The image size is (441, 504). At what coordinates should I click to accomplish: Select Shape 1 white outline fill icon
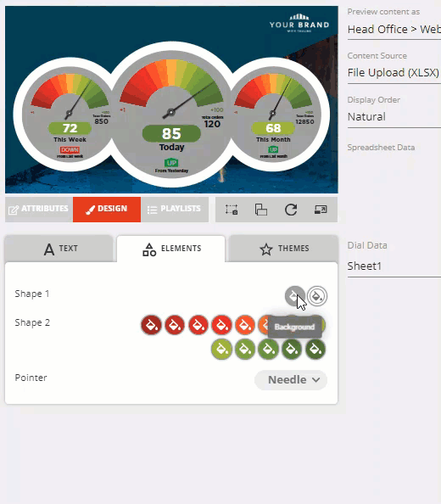[x=317, y=296]
